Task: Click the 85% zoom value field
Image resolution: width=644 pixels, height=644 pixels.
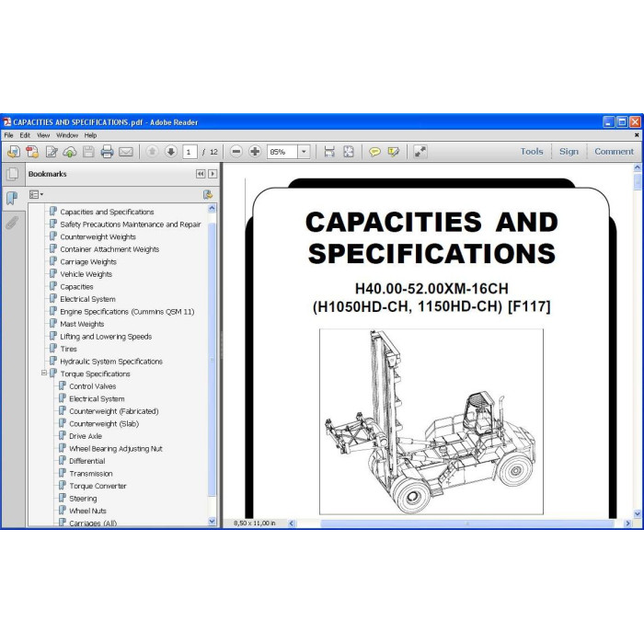Action: (x=282, y=152)
